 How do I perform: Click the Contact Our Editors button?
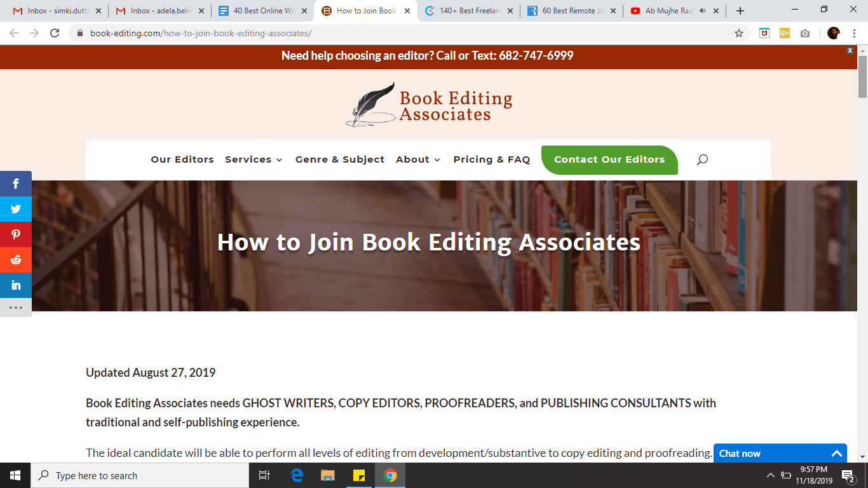609,159
